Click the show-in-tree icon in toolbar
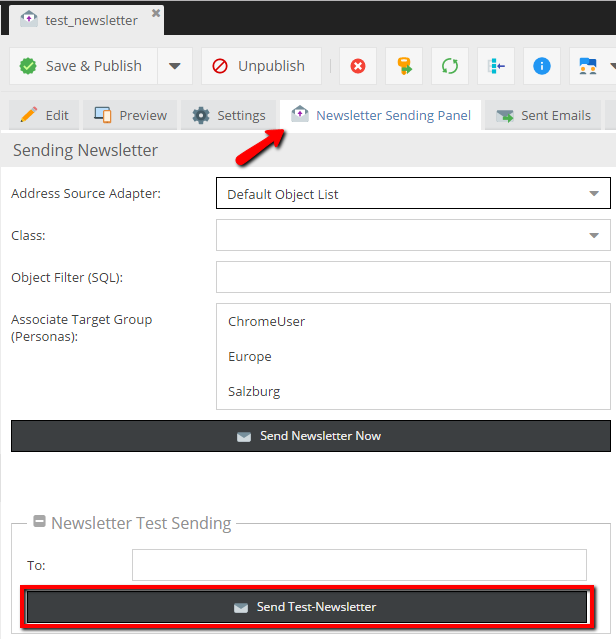 496,66
